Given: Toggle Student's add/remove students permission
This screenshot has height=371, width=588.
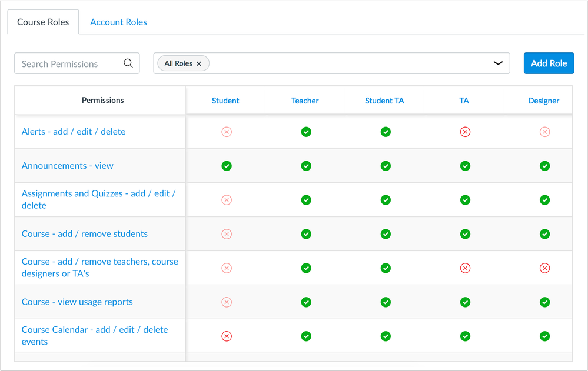Looking at the screenshot, I should point(227,233).
